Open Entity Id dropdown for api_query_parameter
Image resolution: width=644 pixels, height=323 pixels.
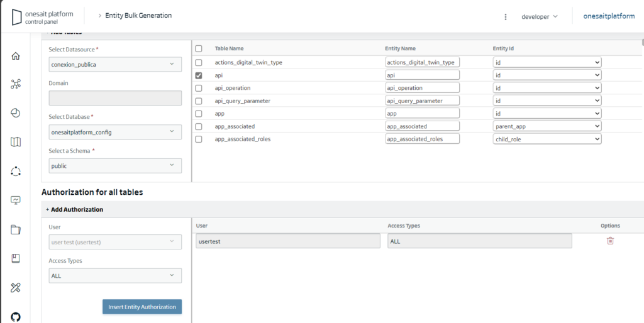(x=547, y=101)
